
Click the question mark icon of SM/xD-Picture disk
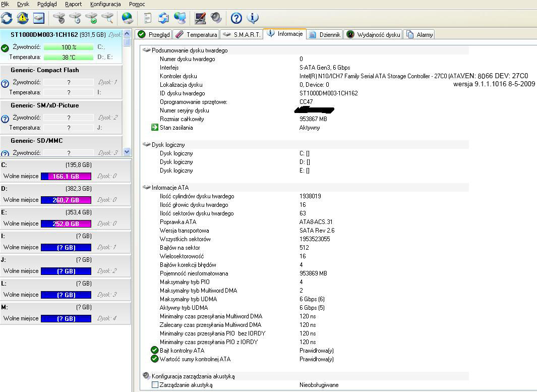tap(5, 119)
